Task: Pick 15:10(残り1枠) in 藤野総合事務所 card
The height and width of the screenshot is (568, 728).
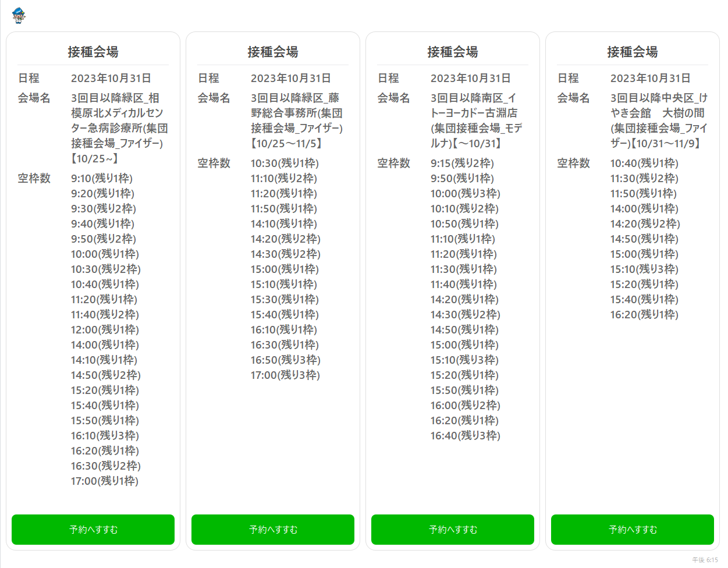Action: click(284, 285)
